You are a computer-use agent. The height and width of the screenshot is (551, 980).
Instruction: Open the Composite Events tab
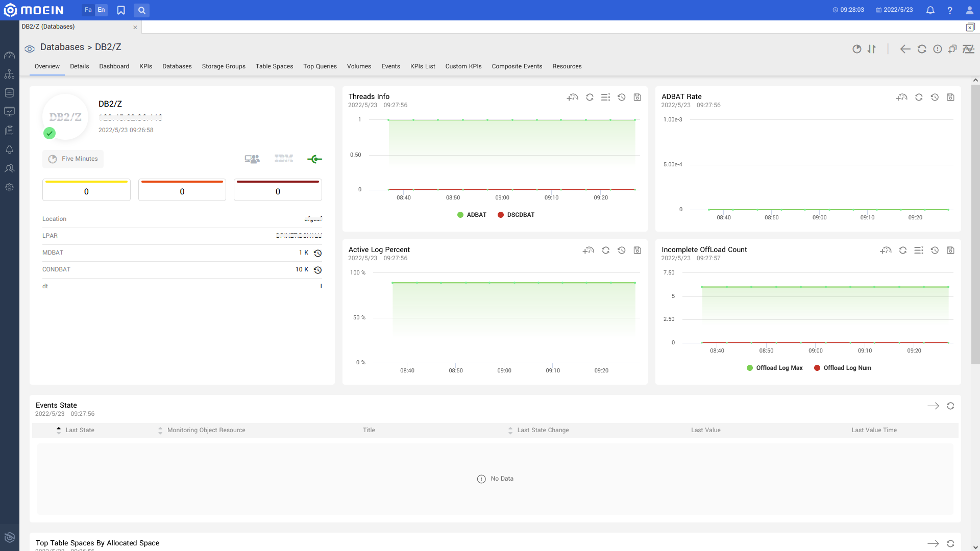tap(517, 66)
